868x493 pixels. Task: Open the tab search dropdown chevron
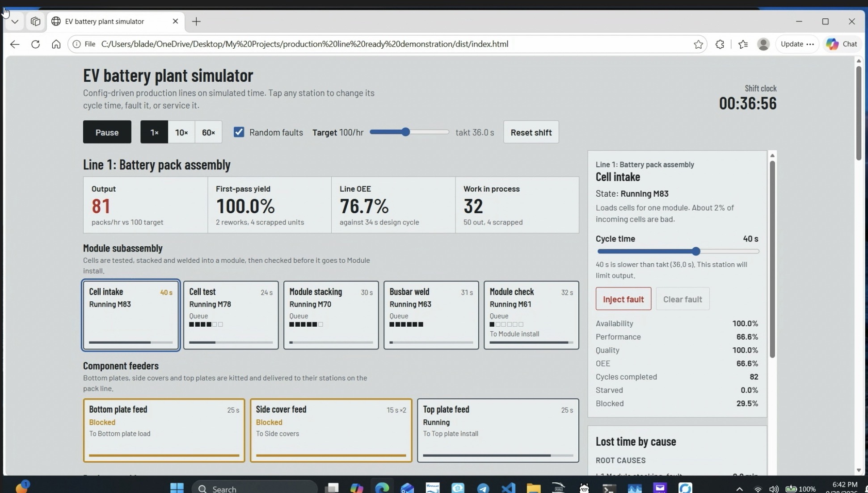(15, 21)
